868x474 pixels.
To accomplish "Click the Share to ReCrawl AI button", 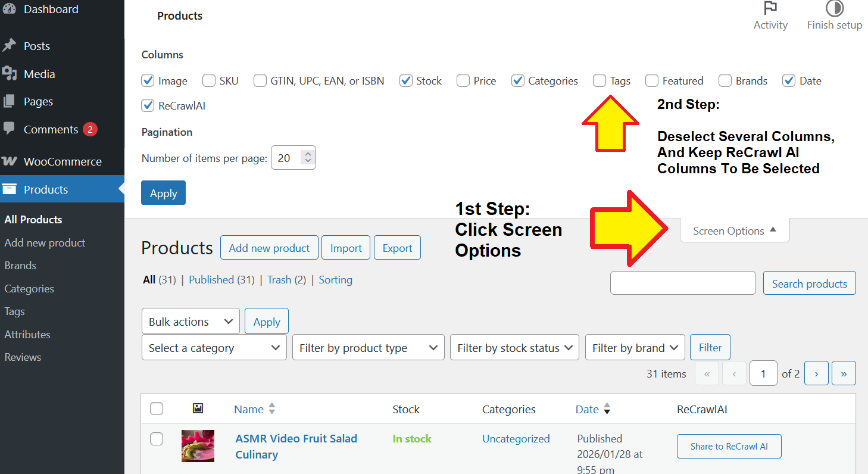I will [729, 447].
